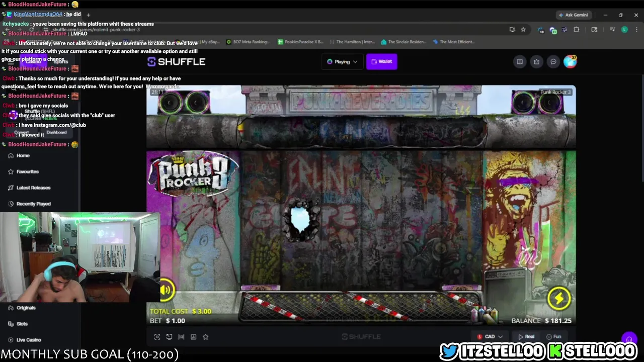Add game to favourites star
Screen dimensions: 644x362
205,337
